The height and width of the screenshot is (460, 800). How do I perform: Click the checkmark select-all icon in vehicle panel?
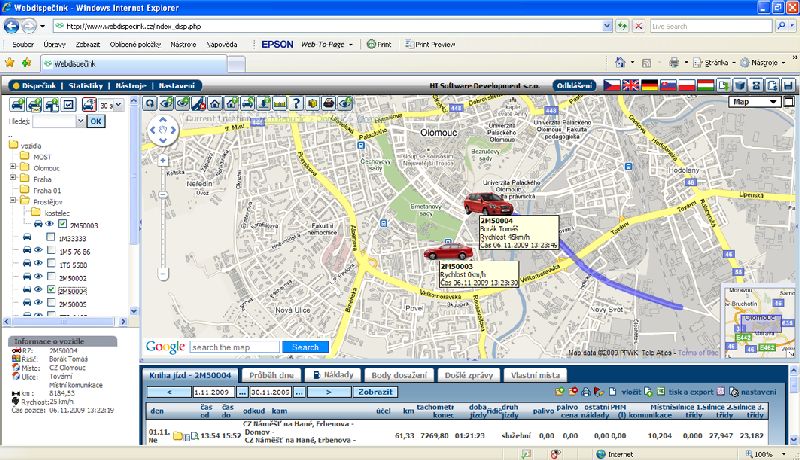click(68, 105)
